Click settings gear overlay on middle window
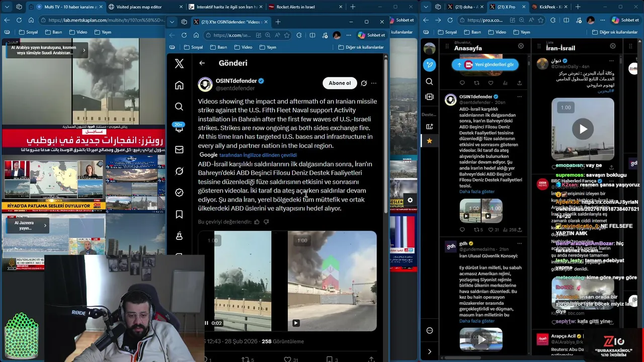Screen dimensions: 644x362 point(410,200)
